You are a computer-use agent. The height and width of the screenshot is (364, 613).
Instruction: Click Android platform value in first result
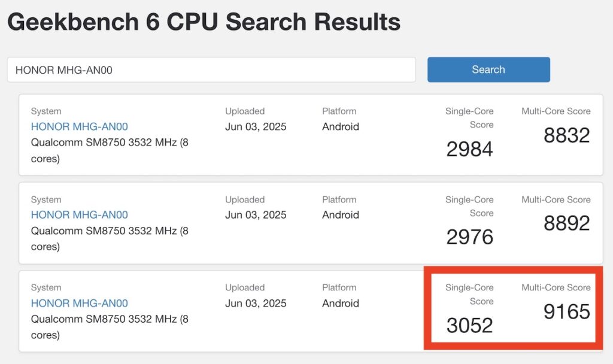click(x=341, y=127)
